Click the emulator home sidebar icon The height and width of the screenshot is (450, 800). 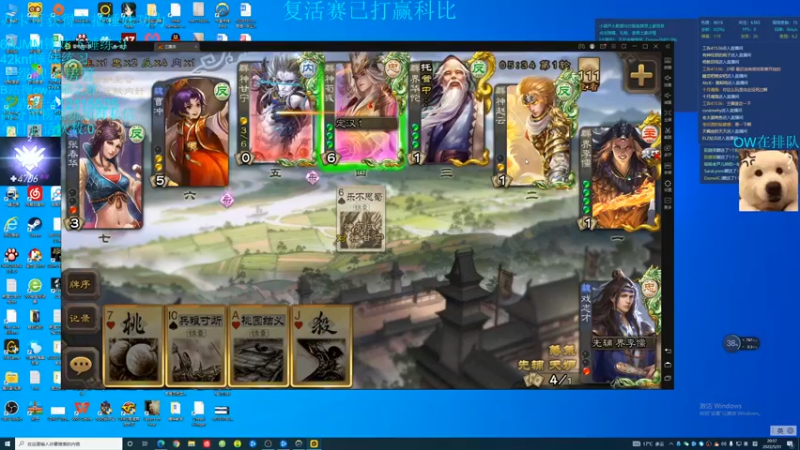coord(667,364)
